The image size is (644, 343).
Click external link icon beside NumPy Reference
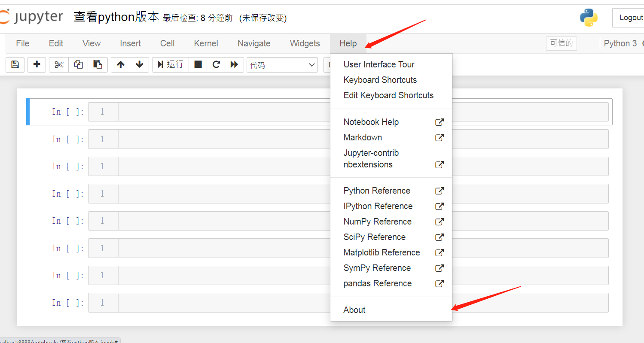pos(440,222)
